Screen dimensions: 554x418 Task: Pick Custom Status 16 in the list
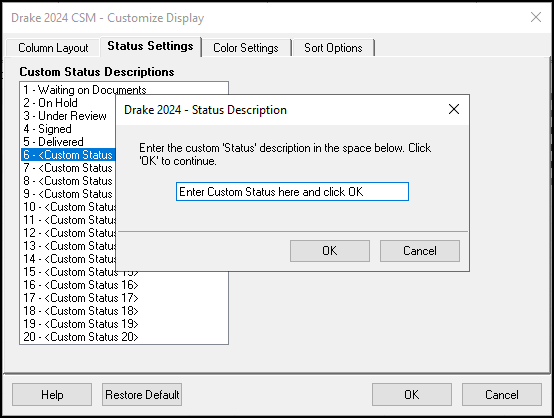pos(81,285)
